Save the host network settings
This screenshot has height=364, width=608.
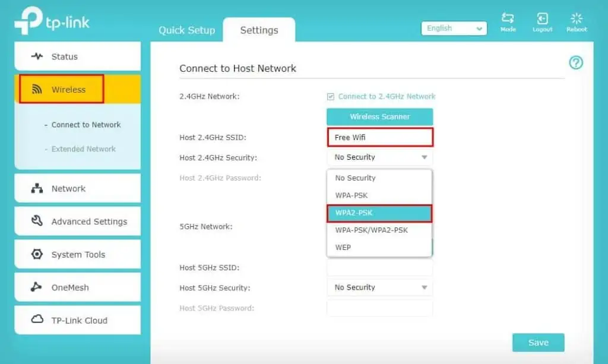[537, 342]
